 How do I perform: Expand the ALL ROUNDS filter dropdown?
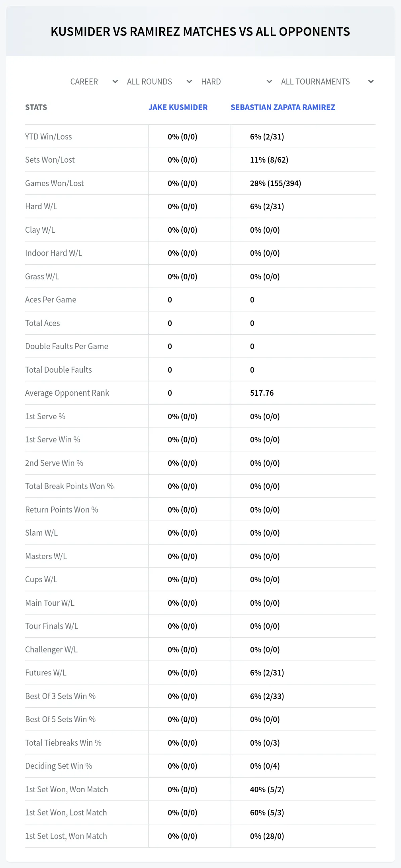click(x=159, y=82)
